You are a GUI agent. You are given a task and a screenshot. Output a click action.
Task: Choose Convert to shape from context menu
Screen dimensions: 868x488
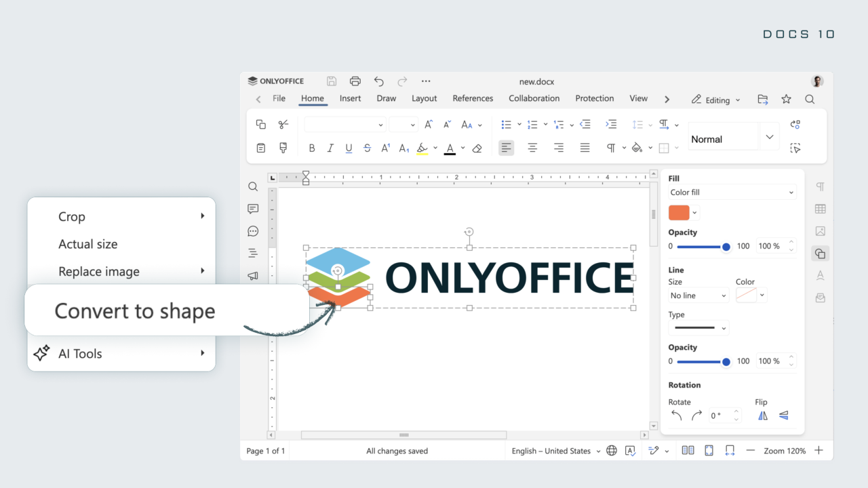click(135, 311)
